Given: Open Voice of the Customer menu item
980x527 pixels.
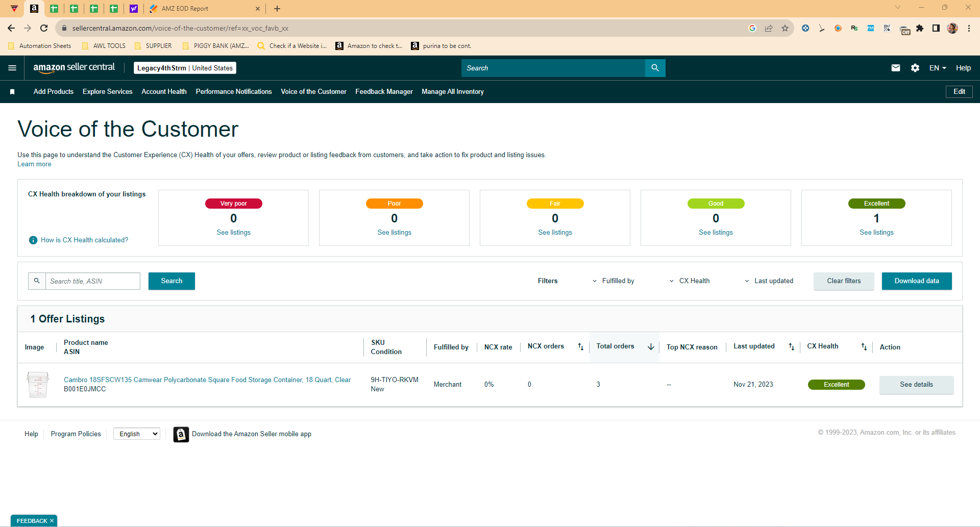Looking at the screenshot, I should (x=313, y=92).
